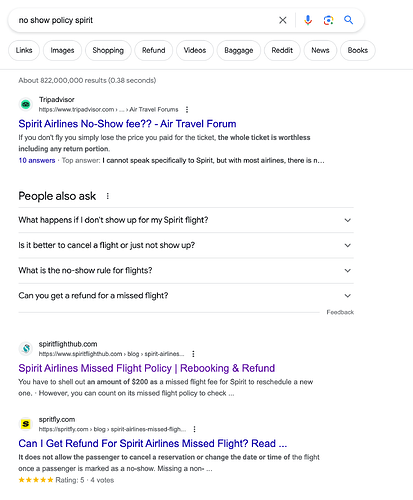Open 'Spirit Airlines Missed Flight Policy' result link

coord(147,368)
